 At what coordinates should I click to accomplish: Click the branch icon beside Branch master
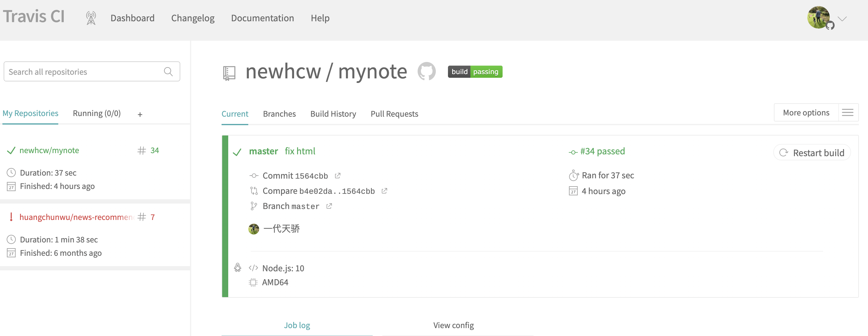[254, 206]
